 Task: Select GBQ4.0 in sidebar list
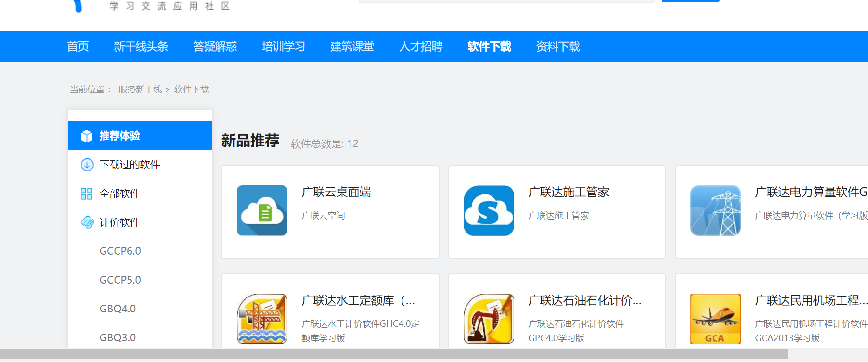(x=118, y=309)
